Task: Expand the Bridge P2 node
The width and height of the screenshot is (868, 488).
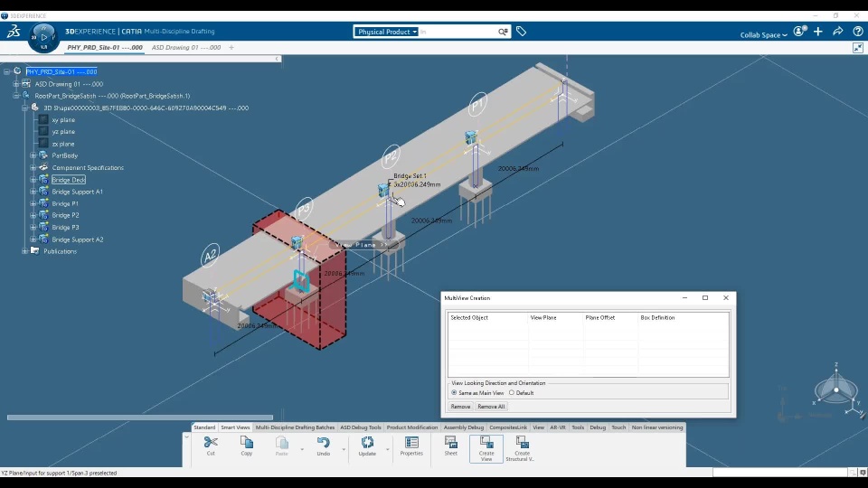Action: click(x=33, y=215)
